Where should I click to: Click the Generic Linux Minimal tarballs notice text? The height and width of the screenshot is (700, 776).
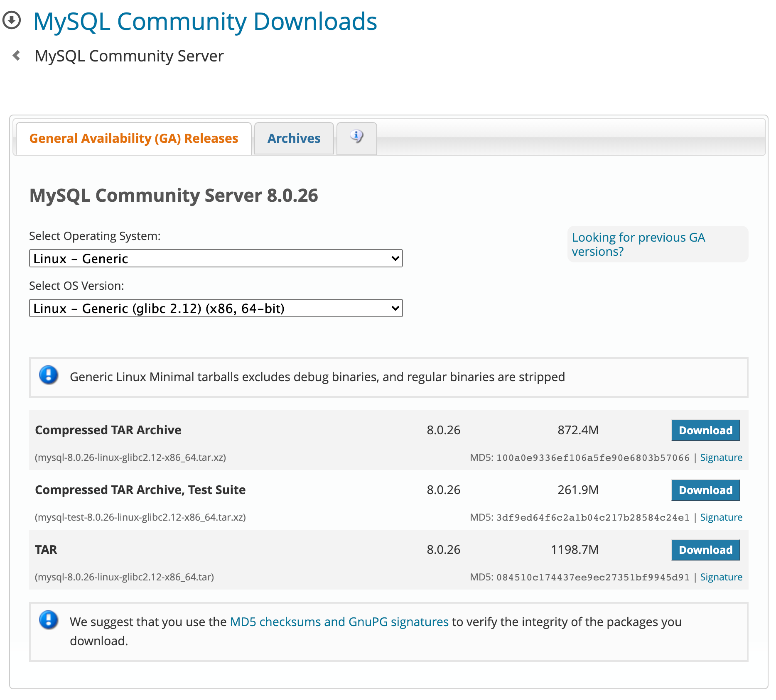point(317,377)
